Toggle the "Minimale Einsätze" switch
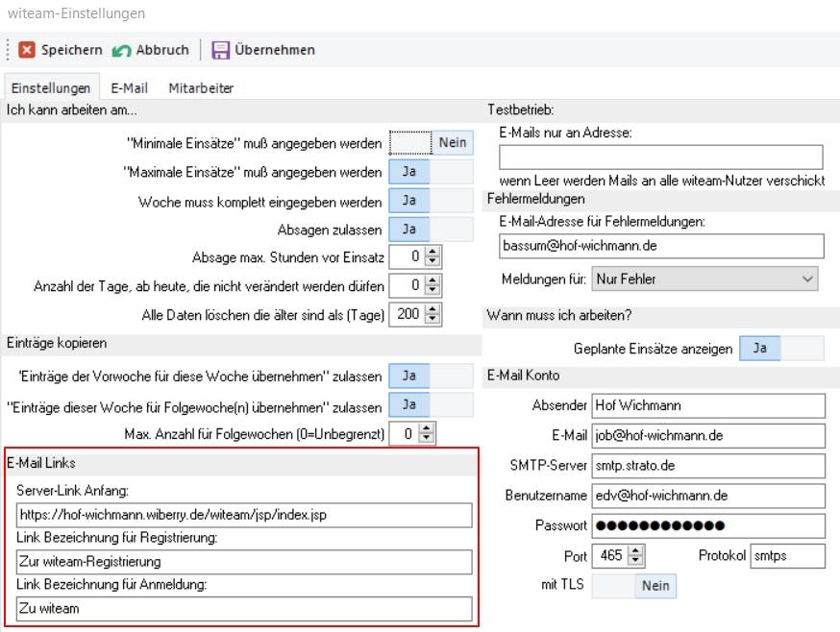This screenshot has width=840, height=632. (x=431, y=143)
